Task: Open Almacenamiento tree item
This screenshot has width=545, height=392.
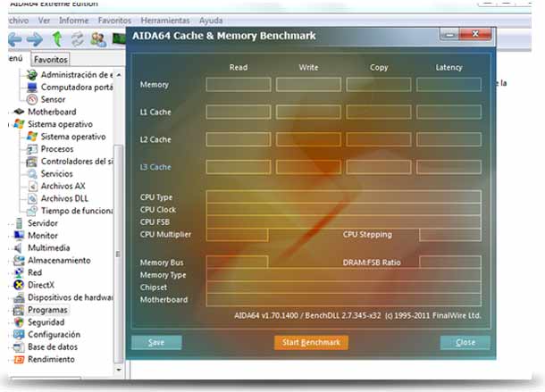Action: pyautogui.click(x=59, y=260)
